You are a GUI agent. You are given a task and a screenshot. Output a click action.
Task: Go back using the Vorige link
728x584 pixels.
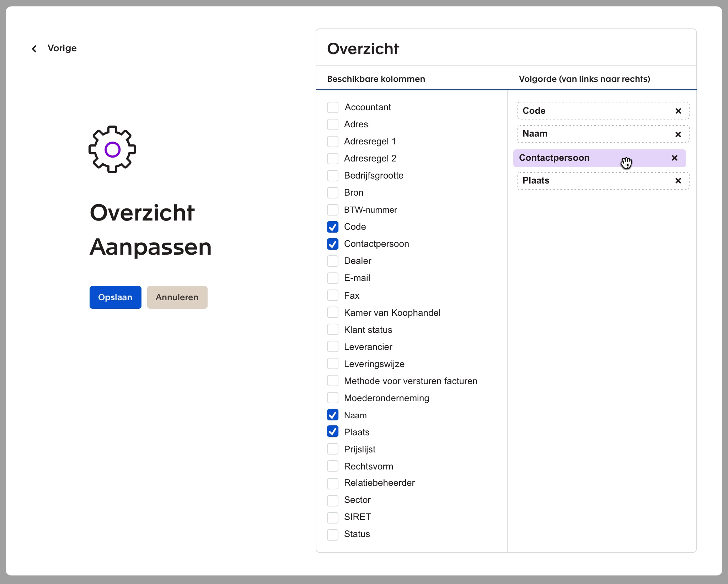(62, 48)
